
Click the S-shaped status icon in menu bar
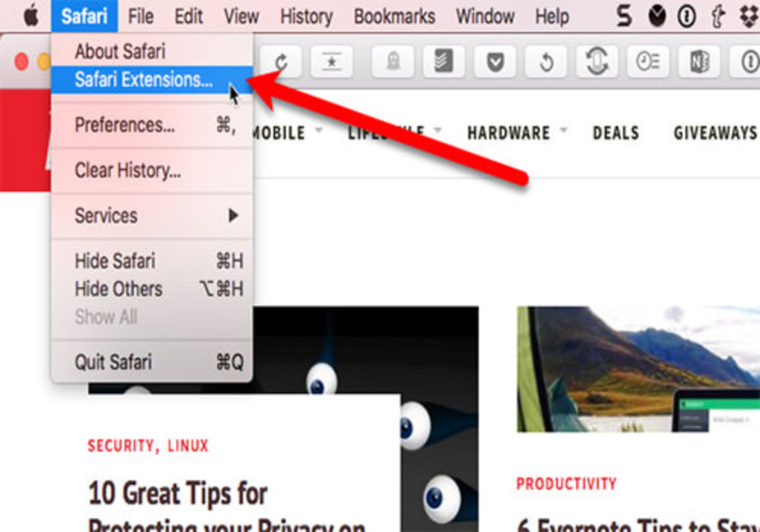tap(624, 16)
